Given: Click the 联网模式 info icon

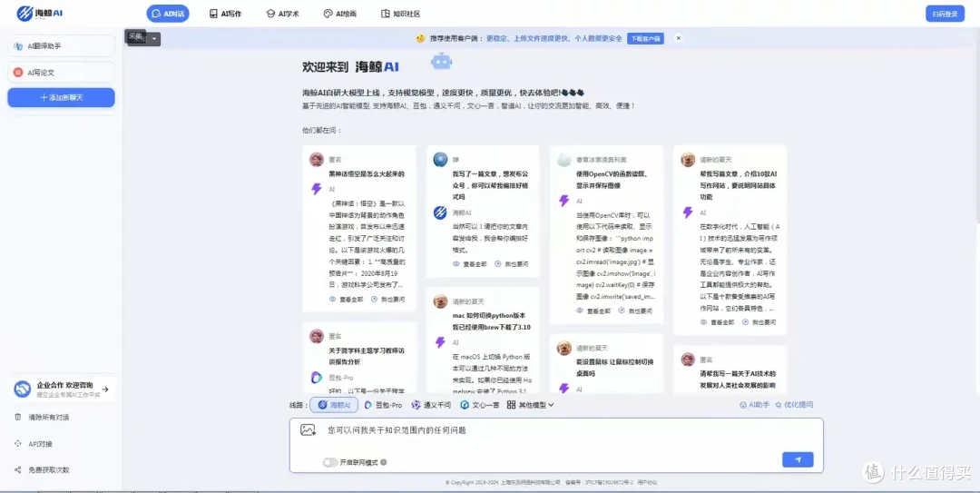Looking at the screenshot, I should 384,462.
